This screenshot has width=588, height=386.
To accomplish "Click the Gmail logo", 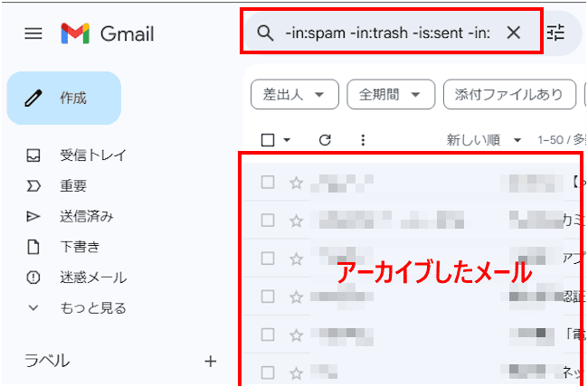I will (x=108, y=33).
